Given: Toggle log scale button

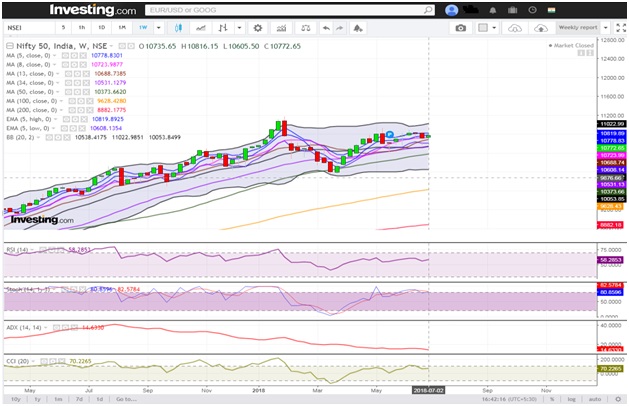Looking at the screenshot, I should 571,399.
